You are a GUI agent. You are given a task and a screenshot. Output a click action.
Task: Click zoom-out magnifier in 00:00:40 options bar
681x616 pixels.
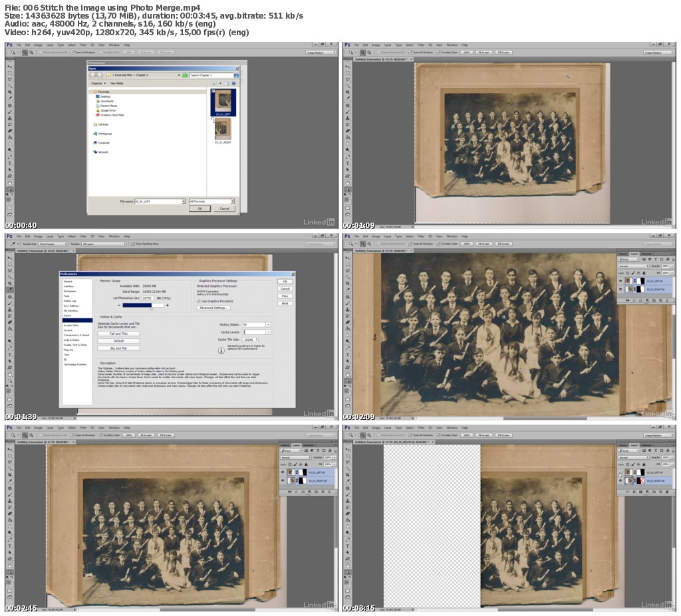click(31, 52)
